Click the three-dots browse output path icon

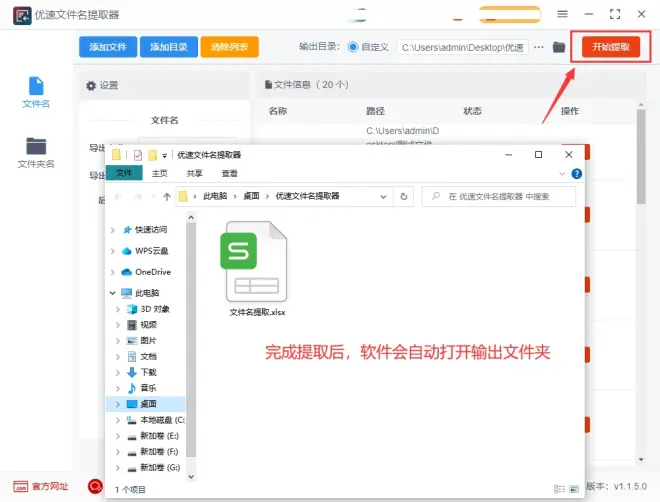(x=539, y=47)
